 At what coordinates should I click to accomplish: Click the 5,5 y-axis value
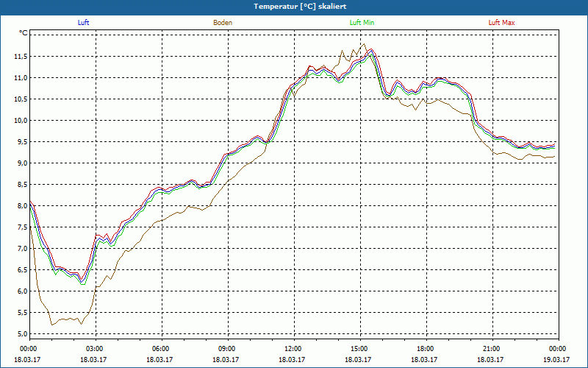click(22, 312)
